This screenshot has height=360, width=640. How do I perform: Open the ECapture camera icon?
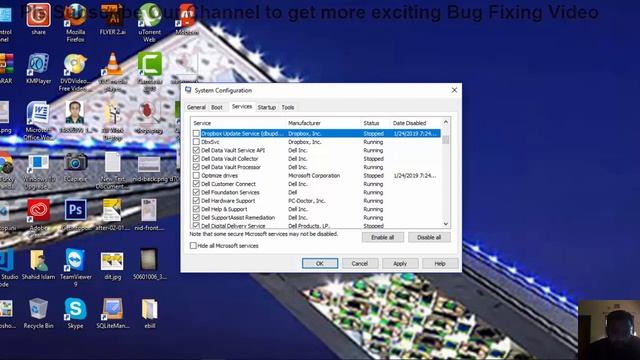(76, 167)
